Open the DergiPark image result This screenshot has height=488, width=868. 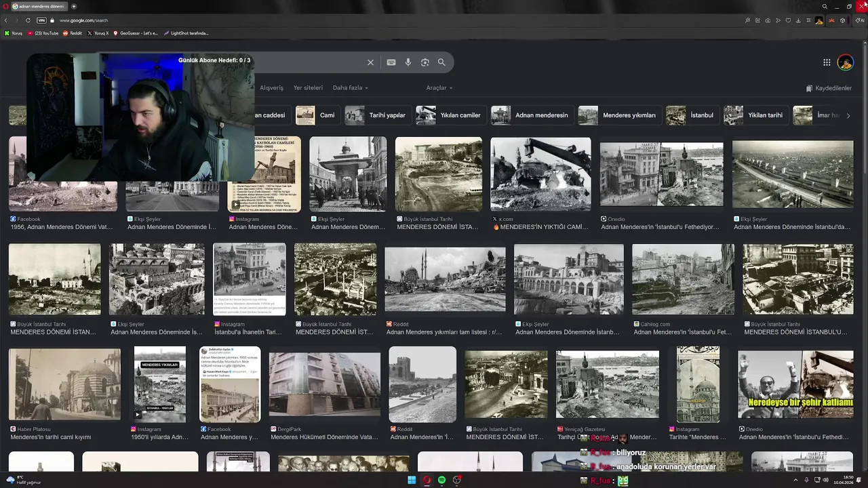pyautogui.click(x=325, y=384)
